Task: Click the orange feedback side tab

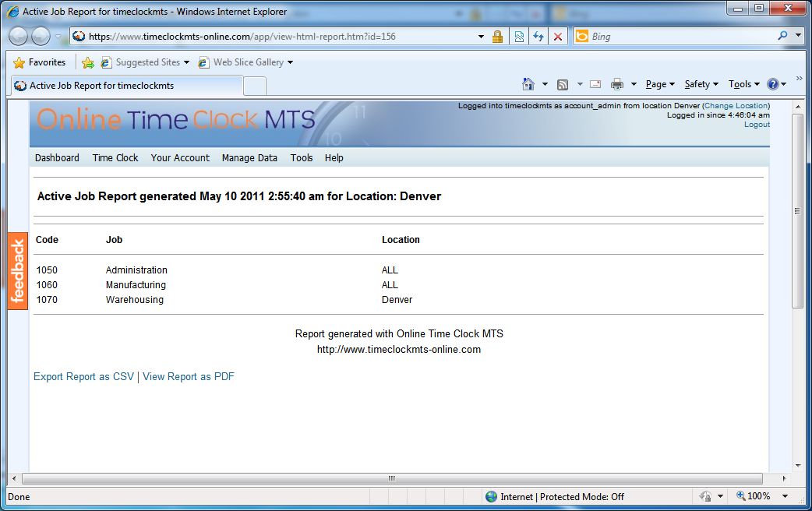Action: (x=18, y=271)
